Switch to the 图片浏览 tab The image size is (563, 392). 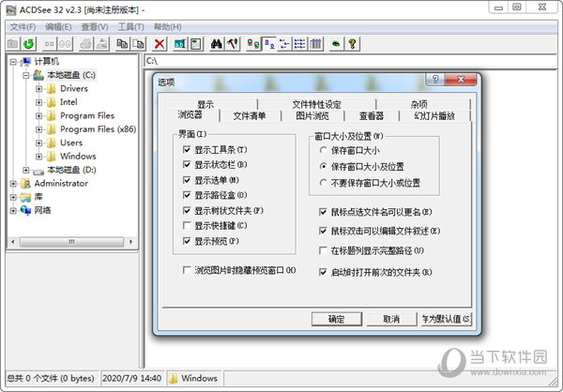312,116
